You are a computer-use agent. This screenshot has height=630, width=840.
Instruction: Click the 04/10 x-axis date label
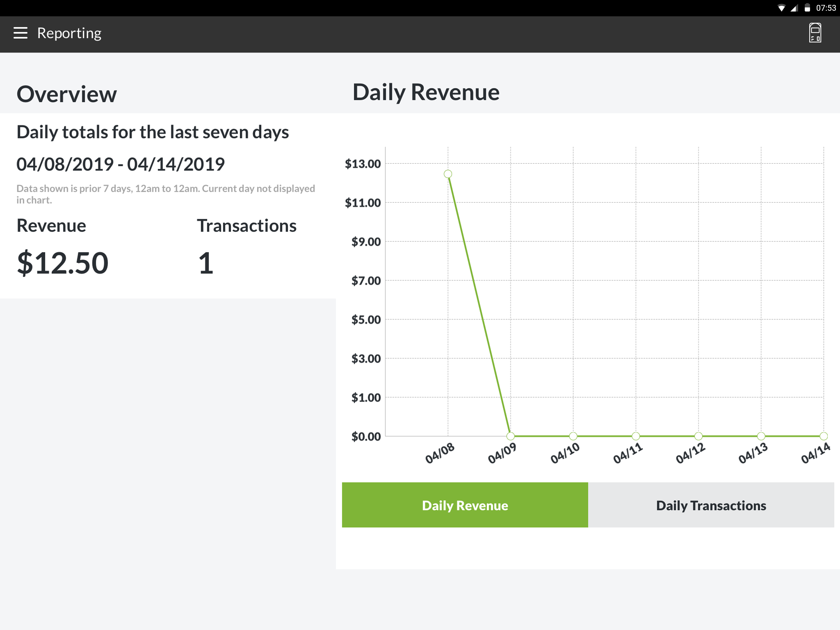tap(565, 453)
